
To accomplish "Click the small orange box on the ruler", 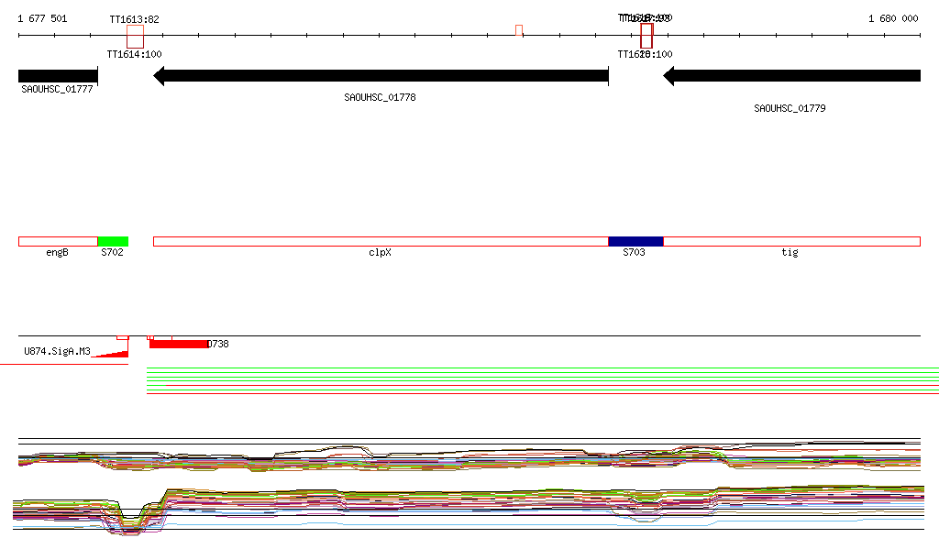I will click(519, 31).
